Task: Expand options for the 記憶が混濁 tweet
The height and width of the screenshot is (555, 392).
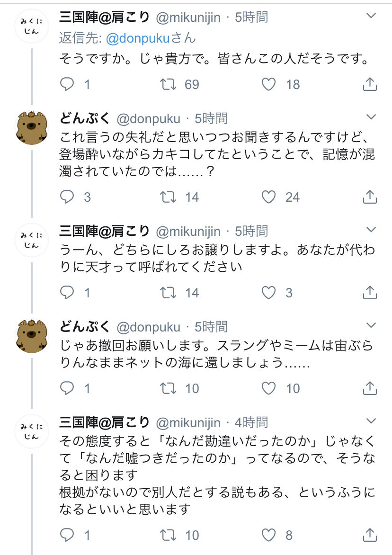Action: coord(371,116)
